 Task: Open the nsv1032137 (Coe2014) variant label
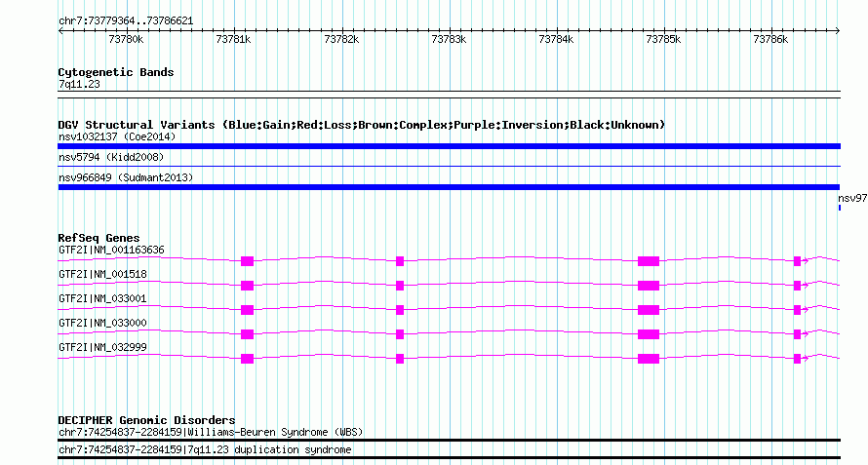(117, 136)
